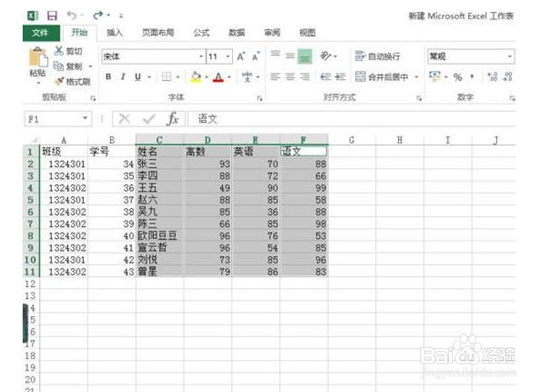
Task: Click the Copy icon
Action: coord(58,66)
